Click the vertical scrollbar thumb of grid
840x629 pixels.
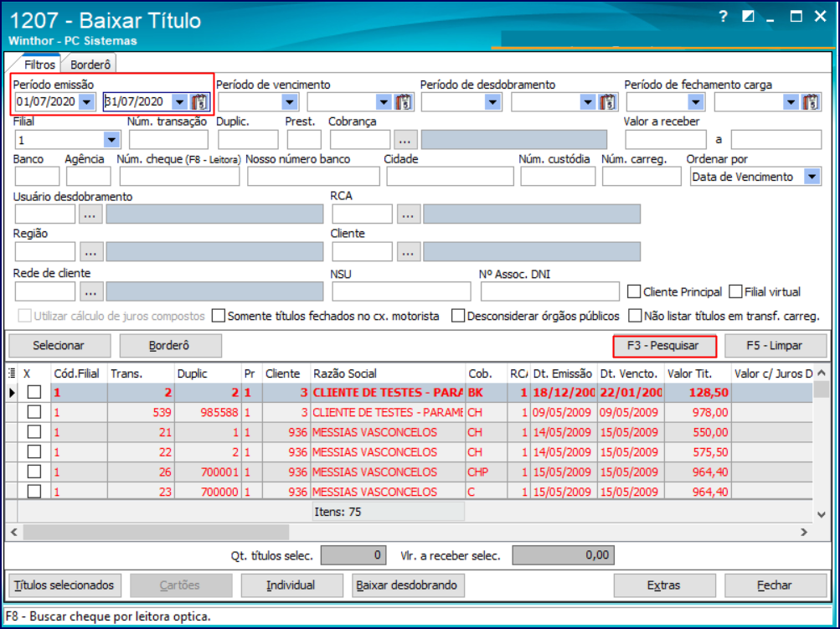click(821, 389)
